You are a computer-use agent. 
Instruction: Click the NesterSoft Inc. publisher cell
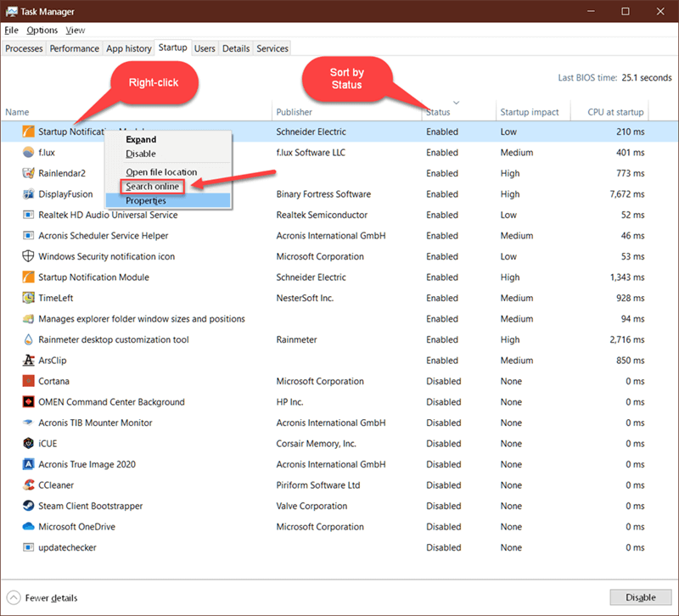coord(305,298)
